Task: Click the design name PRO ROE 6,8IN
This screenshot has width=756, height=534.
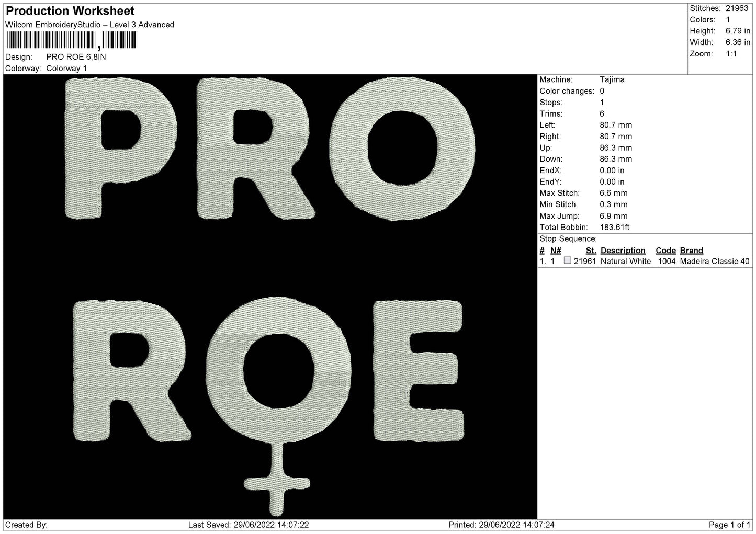Action: coord(76,57)
